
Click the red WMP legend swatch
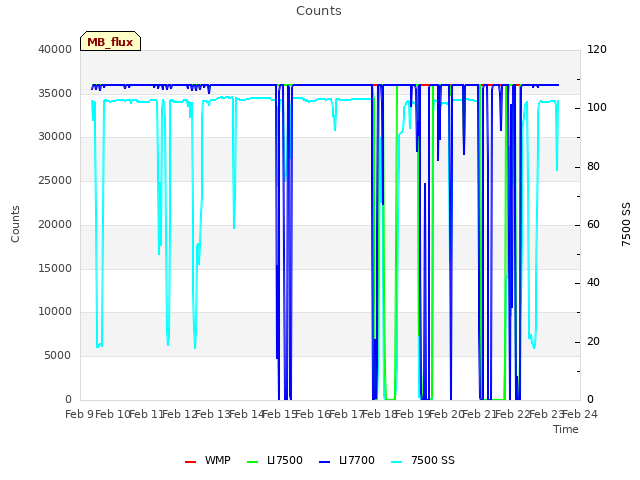(191, 462)
